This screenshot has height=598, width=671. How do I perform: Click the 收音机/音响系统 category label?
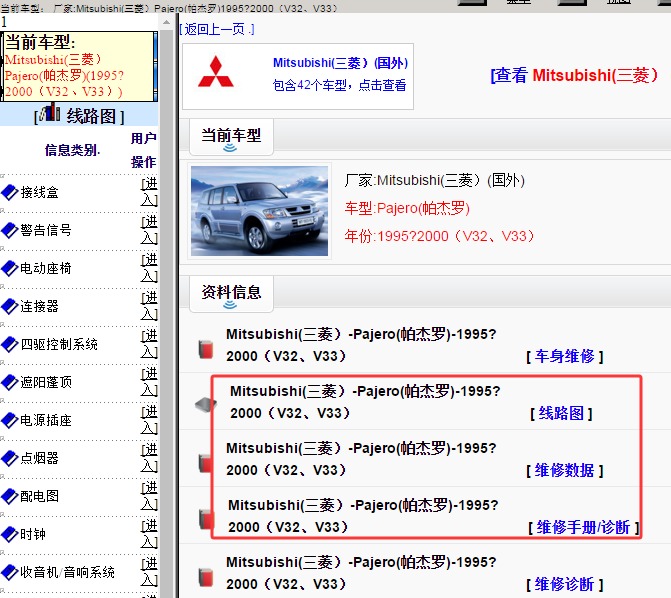click(67, 572)
